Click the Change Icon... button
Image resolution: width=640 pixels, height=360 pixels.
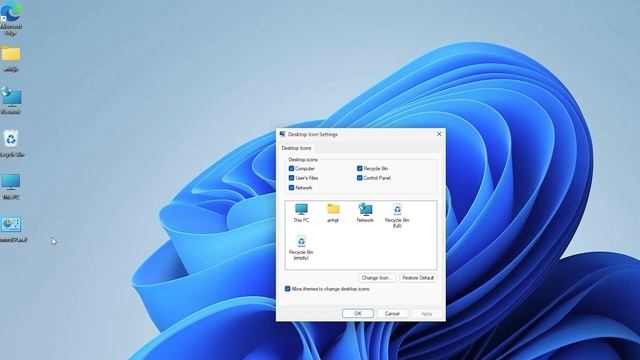[377, 278]
